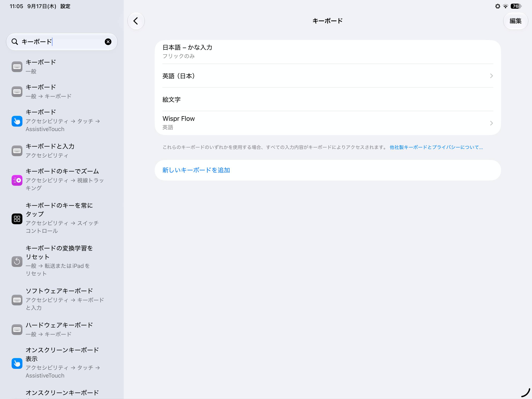The height and width of the screenshot is (399, 532).
Task: Tap reset icon for 変換学習をリセット
Action: 17,261
